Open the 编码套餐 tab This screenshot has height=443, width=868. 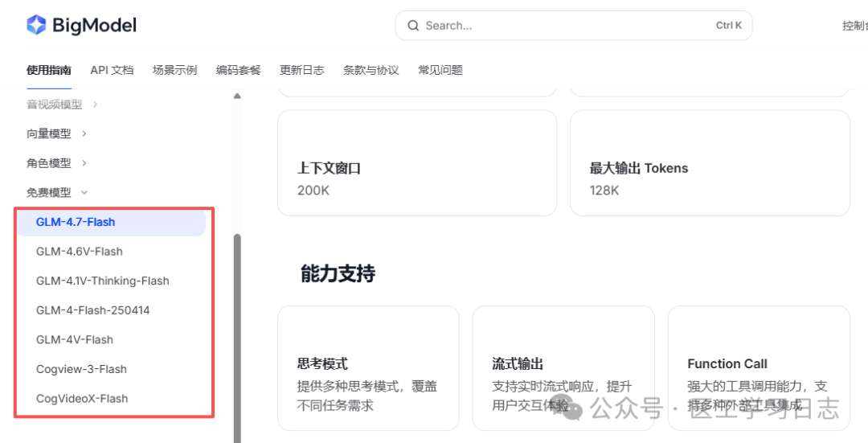(x=238, y=70)
